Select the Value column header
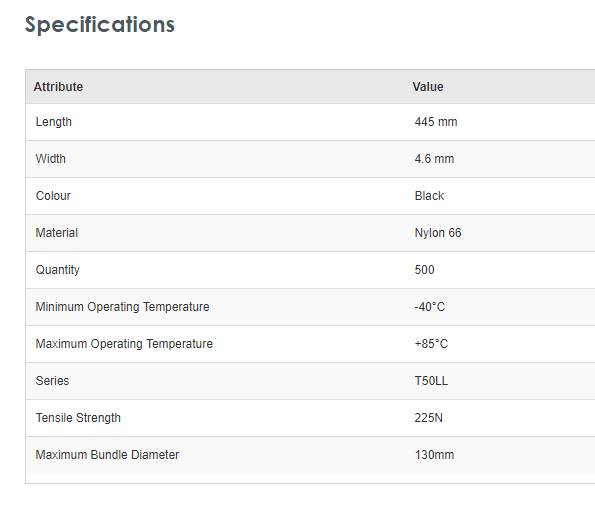 [428, 87]
